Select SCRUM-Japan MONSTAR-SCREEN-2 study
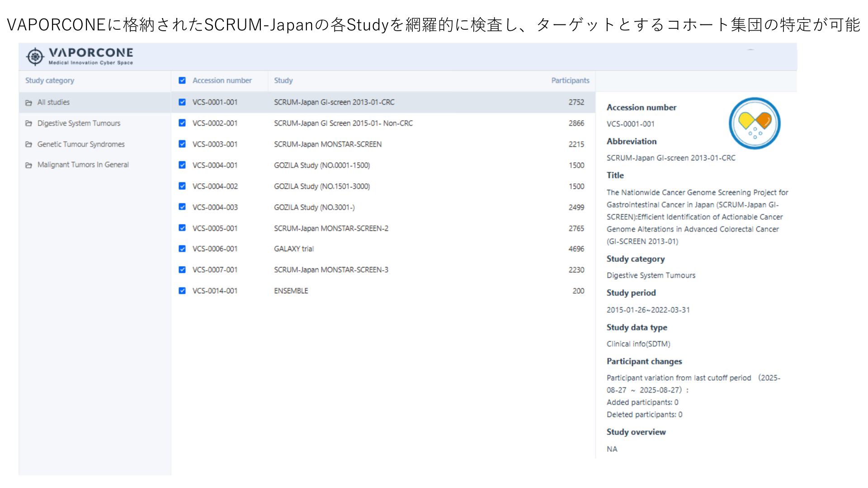The image size is (868, 488). click(331, 228)
